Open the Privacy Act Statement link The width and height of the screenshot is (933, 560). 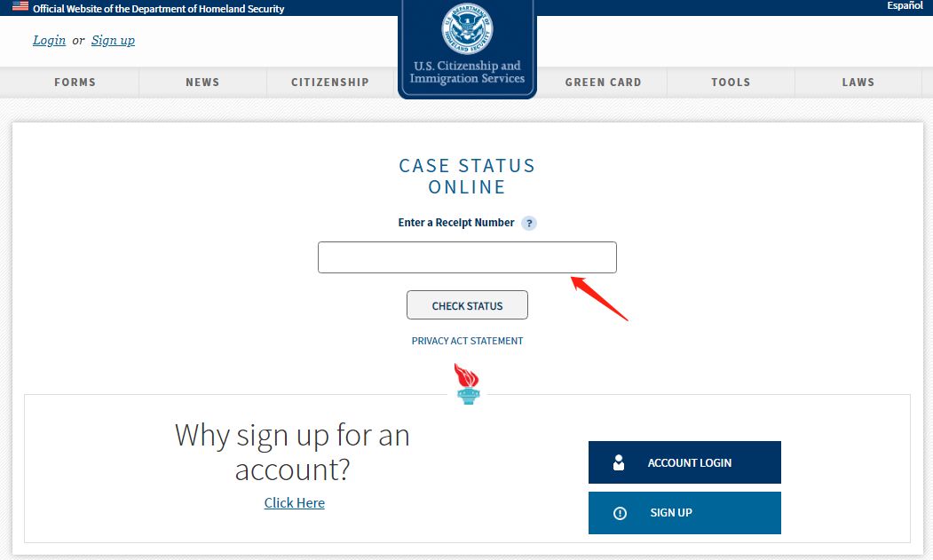[x=467, y=341]
